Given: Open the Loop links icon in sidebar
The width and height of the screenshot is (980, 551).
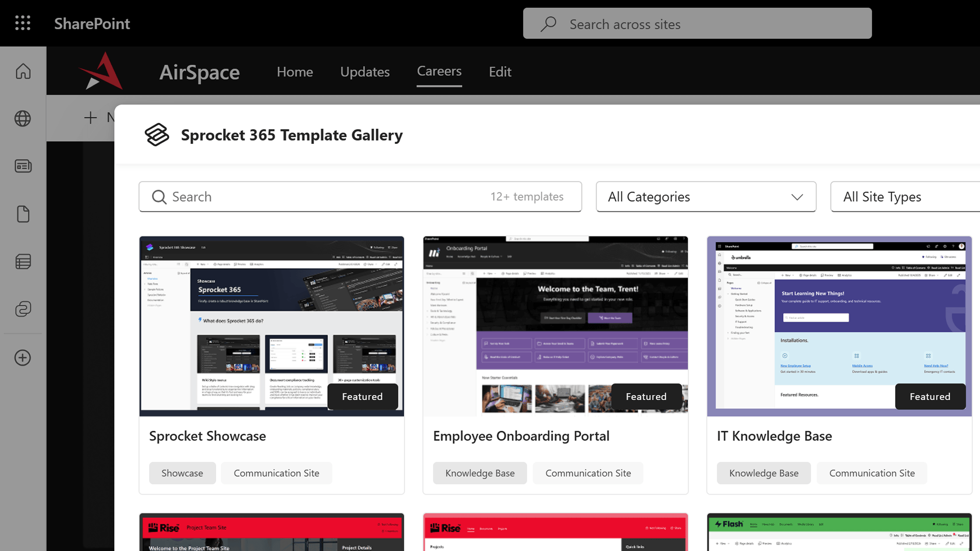Looking at the screenshot, I should click(23, 309).
